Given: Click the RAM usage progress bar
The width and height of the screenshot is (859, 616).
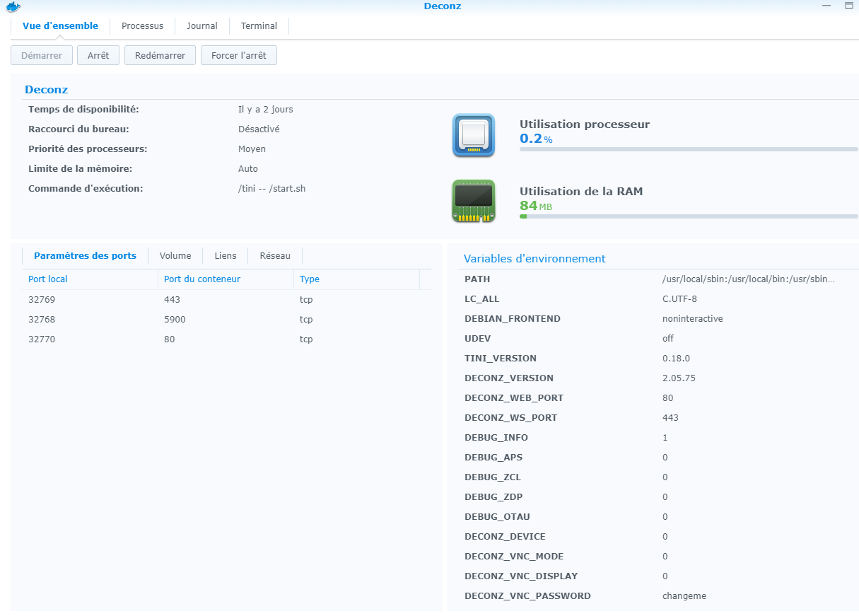Looking at the screenshot, I should point(689,216).
